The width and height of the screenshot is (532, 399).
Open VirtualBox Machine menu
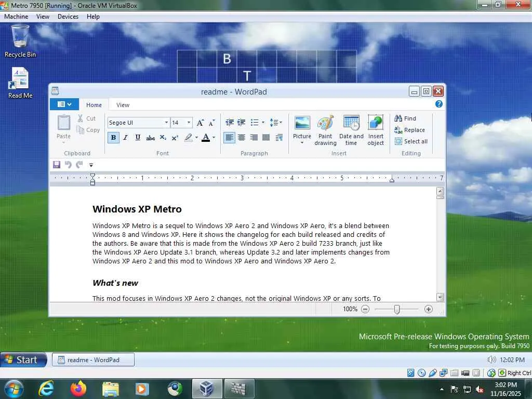(16, 16)
